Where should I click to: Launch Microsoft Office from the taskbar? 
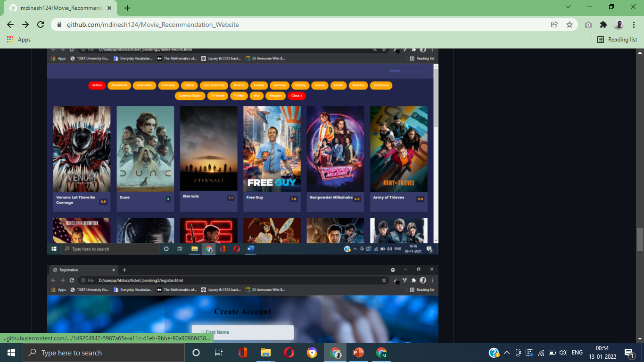pyautogui.click(x=243, y=353)
